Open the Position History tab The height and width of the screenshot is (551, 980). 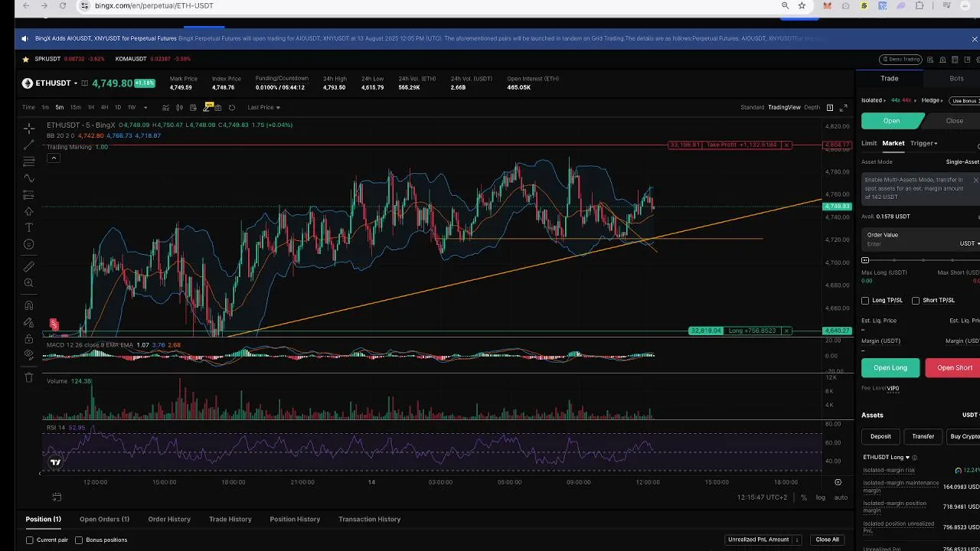click(295, 519)
